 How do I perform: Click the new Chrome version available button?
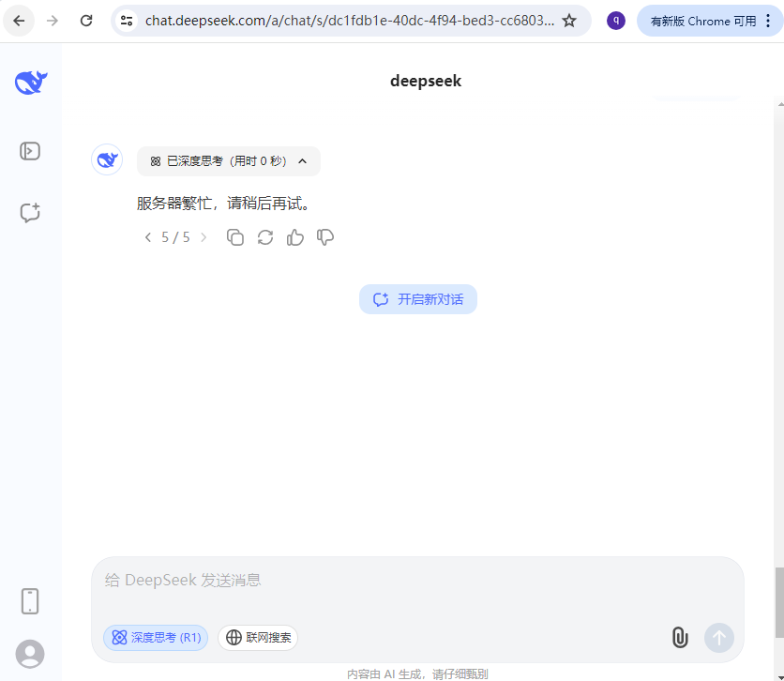point(703,21)
